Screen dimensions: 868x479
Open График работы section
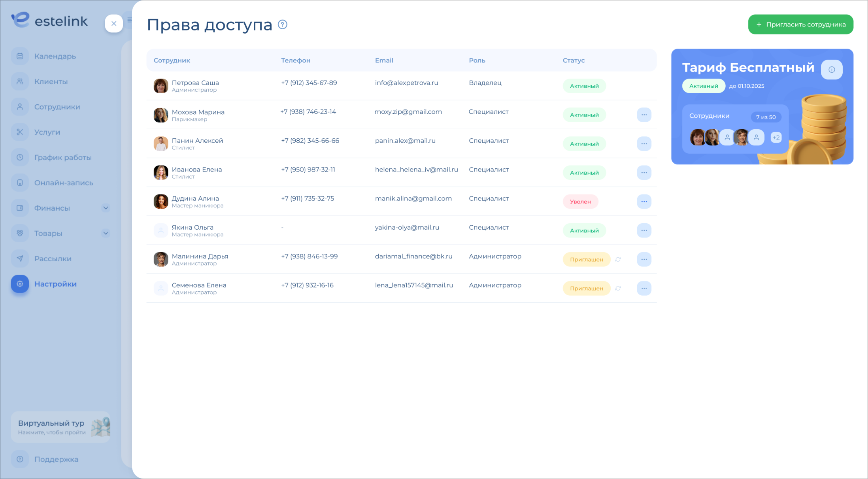pos(63,157)
